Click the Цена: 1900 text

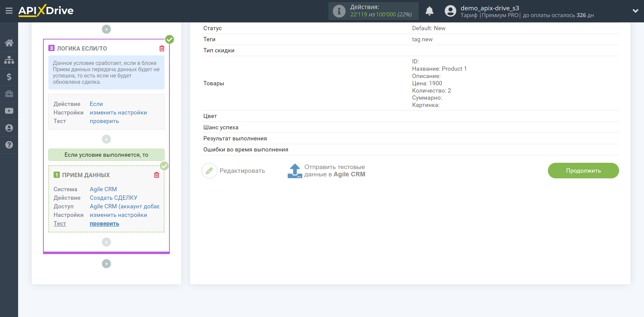(x=427, y=83)
